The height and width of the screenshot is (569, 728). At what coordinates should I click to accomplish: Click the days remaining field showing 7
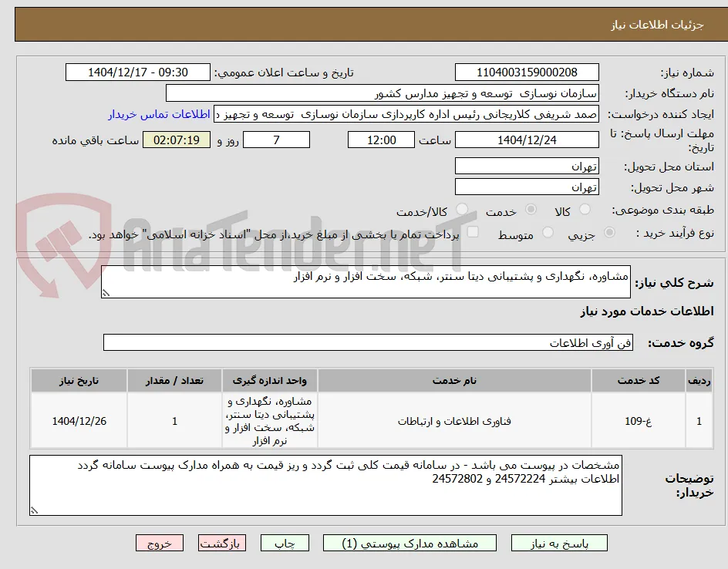coord(276,140)
